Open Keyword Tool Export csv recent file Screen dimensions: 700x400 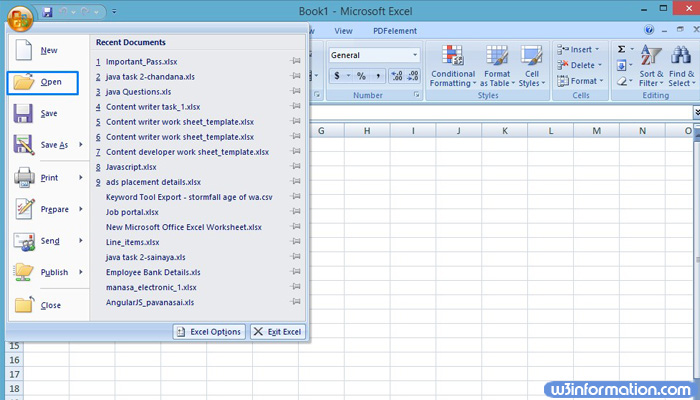coord(189,197)
